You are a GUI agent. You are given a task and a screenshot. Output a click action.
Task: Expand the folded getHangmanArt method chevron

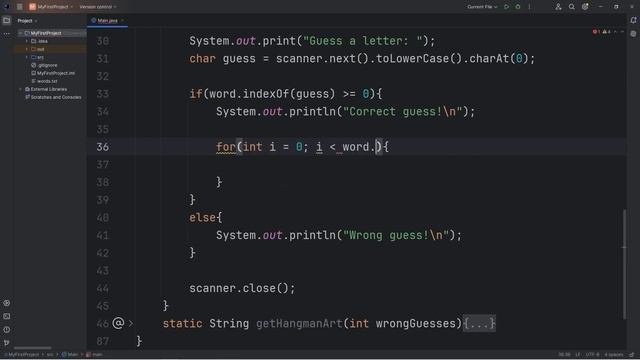pyautogui.click(x=131, y=324)
